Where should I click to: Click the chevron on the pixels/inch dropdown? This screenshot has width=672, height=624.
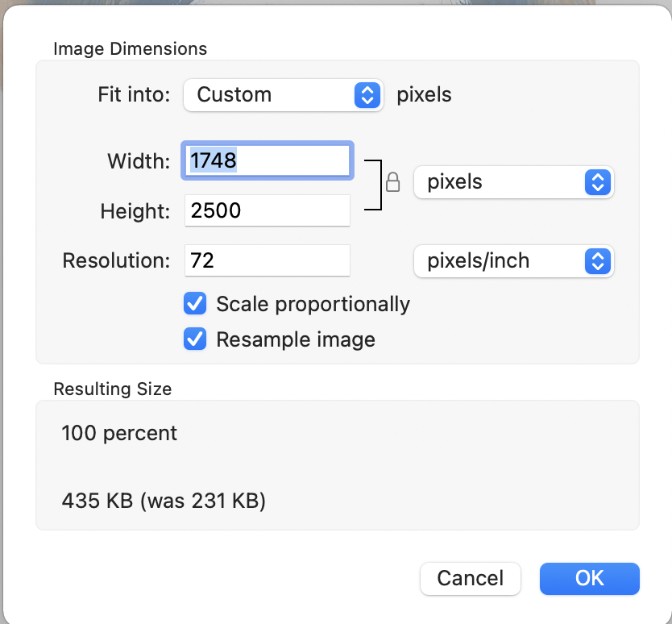[x=597, y=260]
